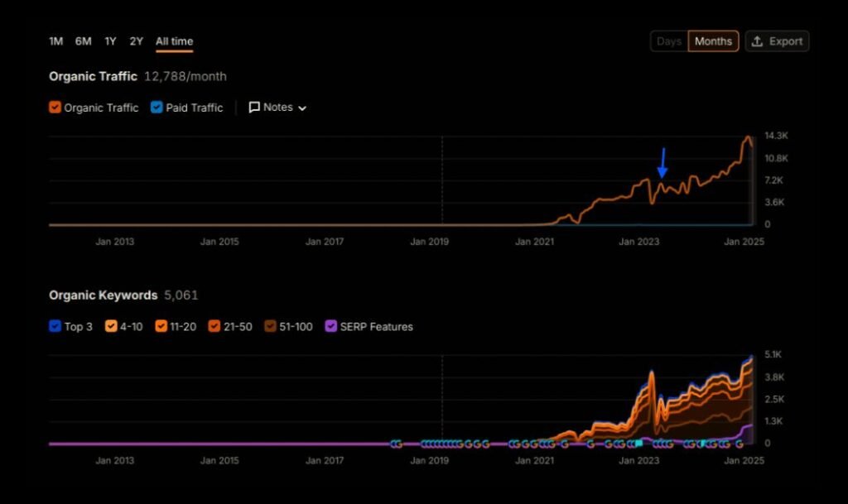Switch to the 6M time range

pyautogui.click(x=83, y=41)
